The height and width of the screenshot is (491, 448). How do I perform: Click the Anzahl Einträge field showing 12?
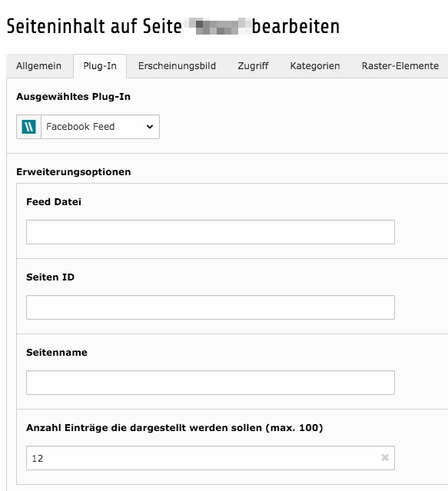tap(211, 458)
